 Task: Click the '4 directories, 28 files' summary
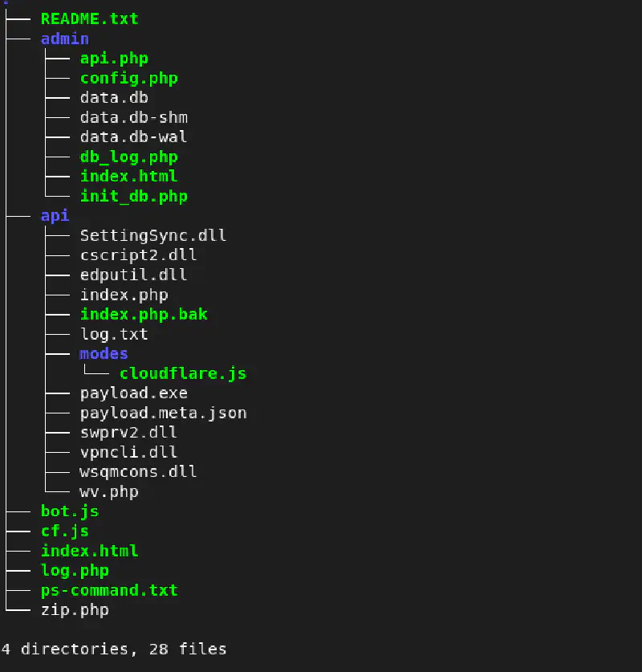(x=114, y=650)
